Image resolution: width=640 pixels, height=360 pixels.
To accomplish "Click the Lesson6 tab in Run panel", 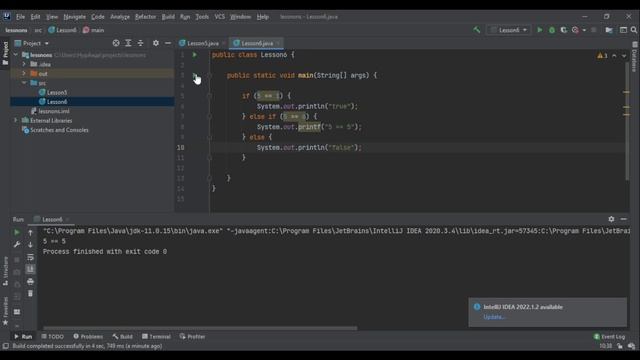I will point(52,219).
